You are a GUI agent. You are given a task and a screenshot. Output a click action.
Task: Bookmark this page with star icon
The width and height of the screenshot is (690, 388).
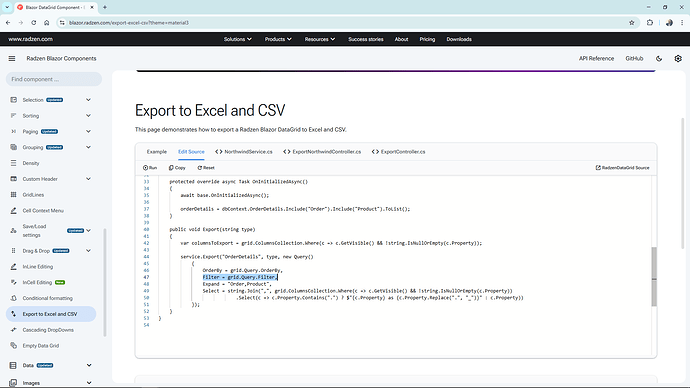tap(631, 23)
